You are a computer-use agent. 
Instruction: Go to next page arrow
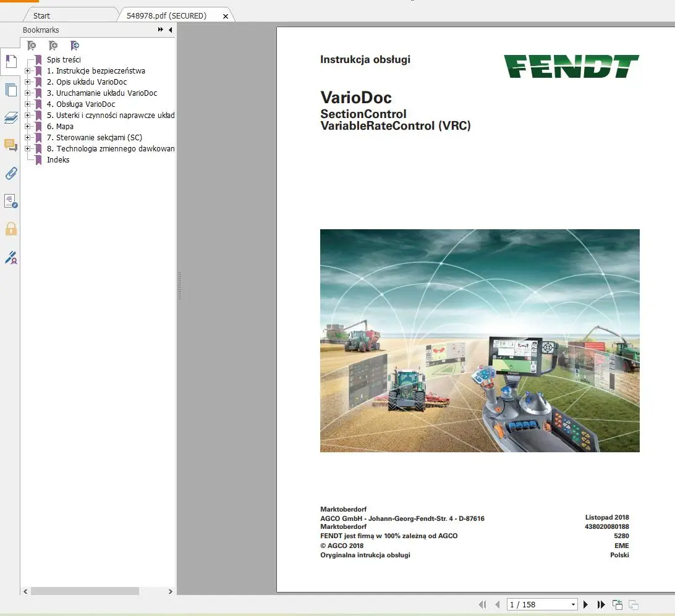tap(585, 604)
